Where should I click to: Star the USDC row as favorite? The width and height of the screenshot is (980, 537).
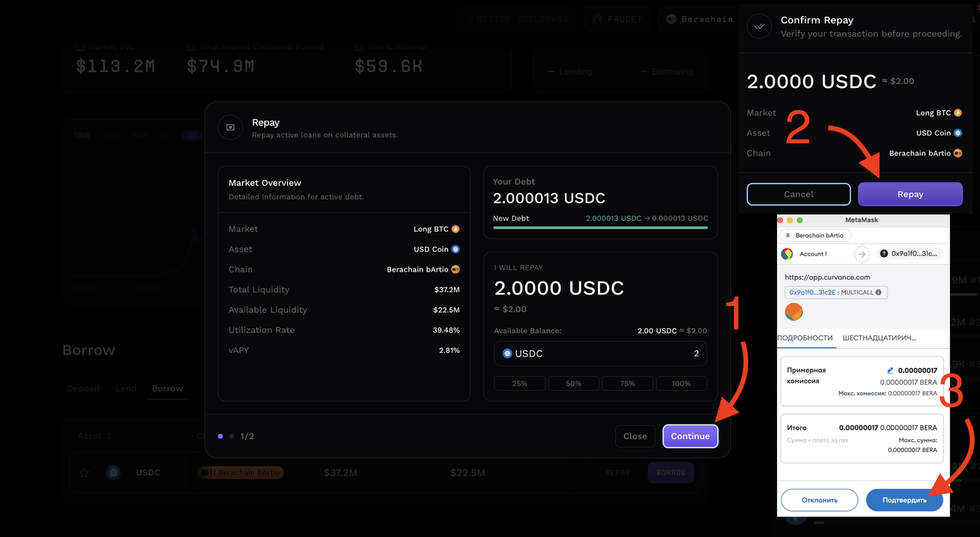84,473
